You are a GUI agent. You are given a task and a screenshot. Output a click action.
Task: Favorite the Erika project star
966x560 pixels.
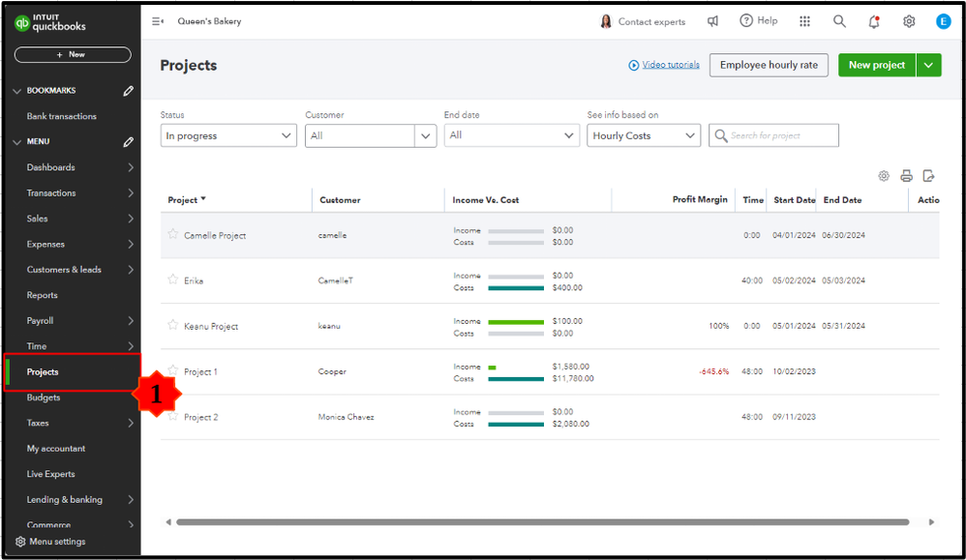point(173,280)
